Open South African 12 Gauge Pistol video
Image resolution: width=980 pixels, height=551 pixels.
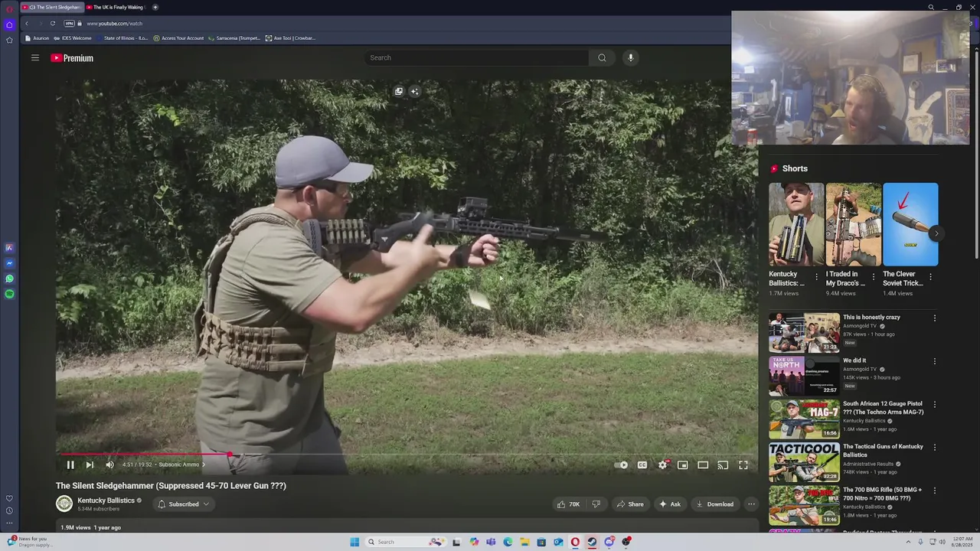coord(883,408)
